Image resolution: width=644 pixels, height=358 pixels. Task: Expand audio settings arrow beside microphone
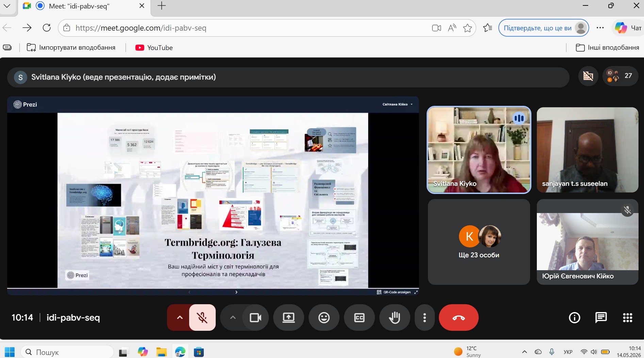coord(180,318)
